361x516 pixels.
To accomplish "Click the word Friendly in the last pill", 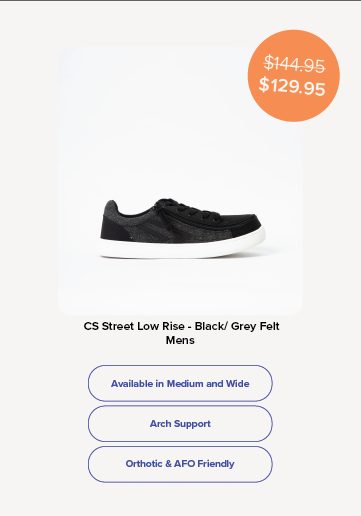I will click(216, 464).
